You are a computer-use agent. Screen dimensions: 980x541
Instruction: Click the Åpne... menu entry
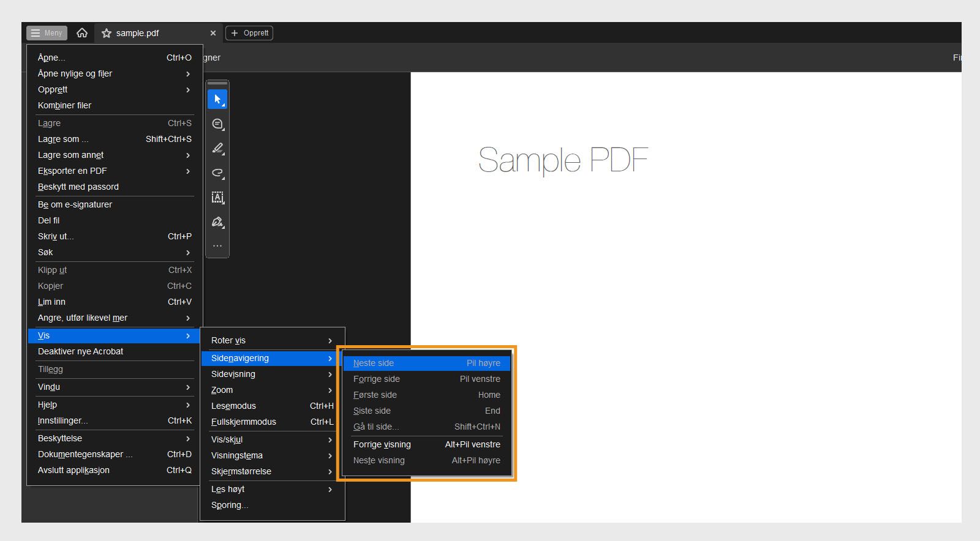115,58
